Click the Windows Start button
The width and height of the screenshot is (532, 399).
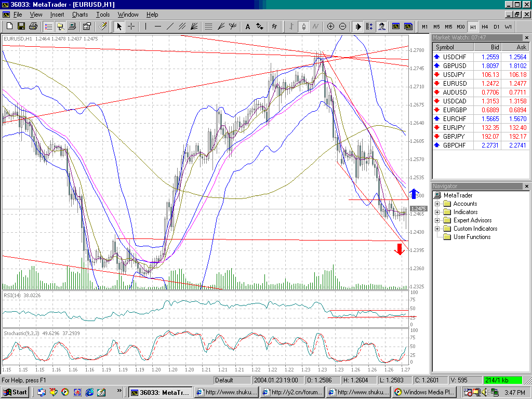(x=15, y=392)
